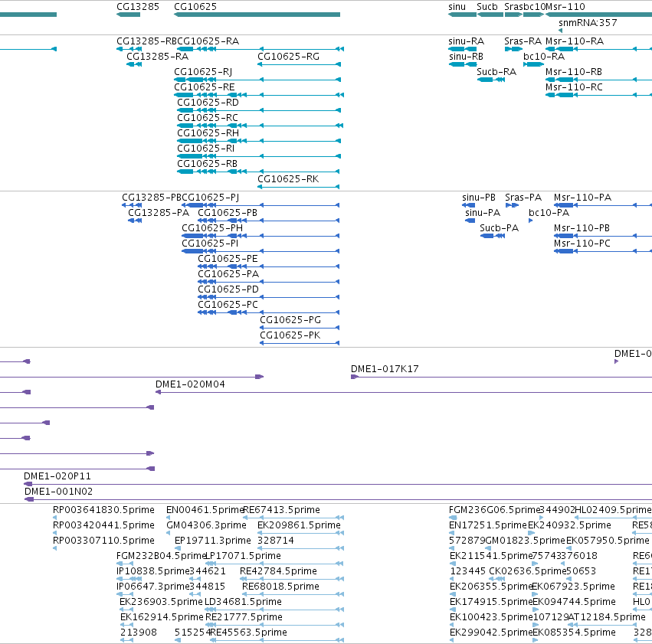Click the EK236903.5prime EST label
Viewport: 652px width, 644px height.
click(x=161, y=602)
